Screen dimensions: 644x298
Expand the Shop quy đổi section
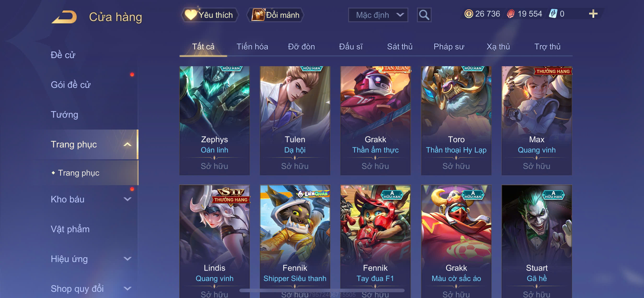pos(127,289)
